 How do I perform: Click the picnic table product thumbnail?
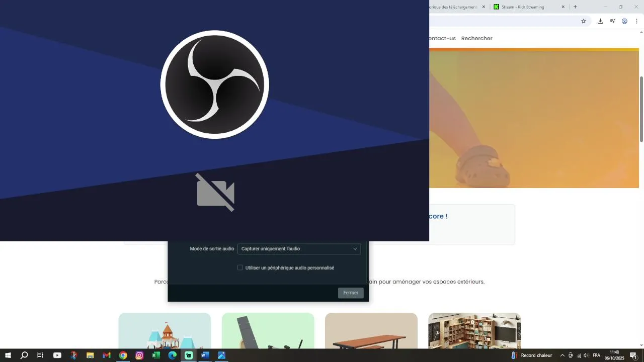371,331
